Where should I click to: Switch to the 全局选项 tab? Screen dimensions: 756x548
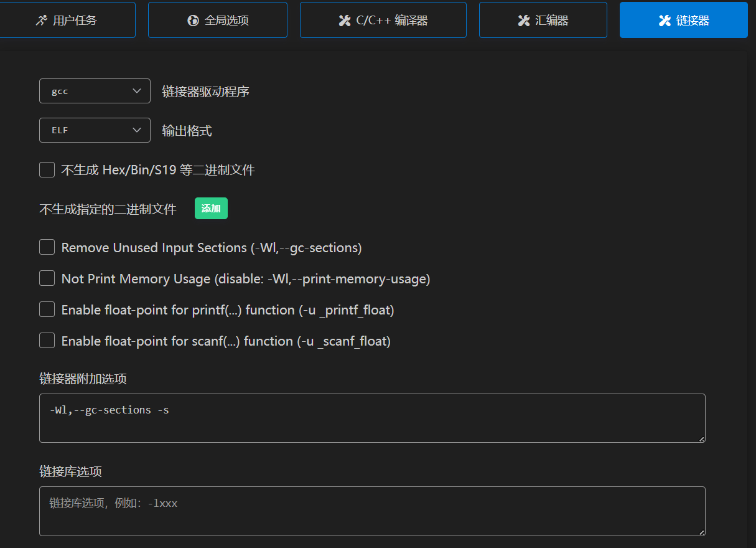[x=218, y=20]
